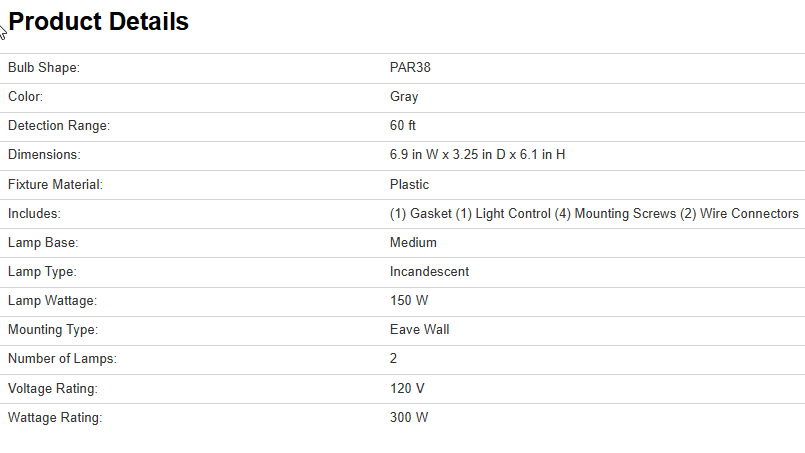Screen dimensions: 805x453
Task: Select the 60 ft detection range value
Action: [403, 126]
